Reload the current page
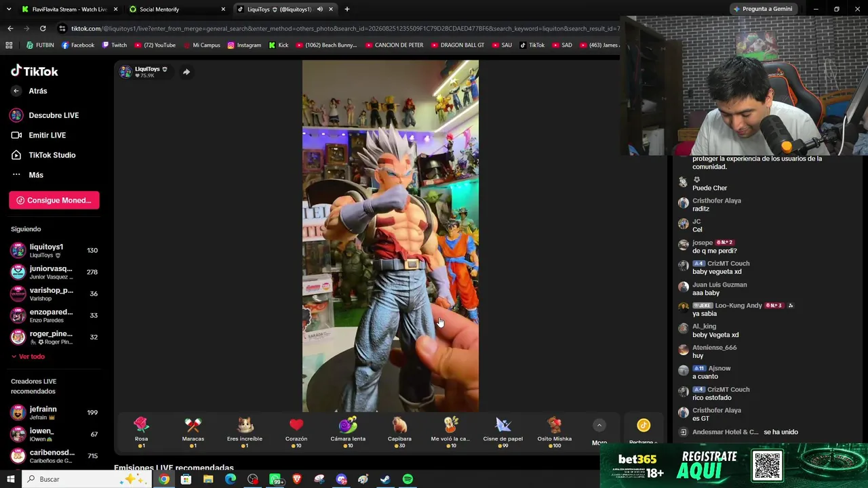 click(43, 28)
